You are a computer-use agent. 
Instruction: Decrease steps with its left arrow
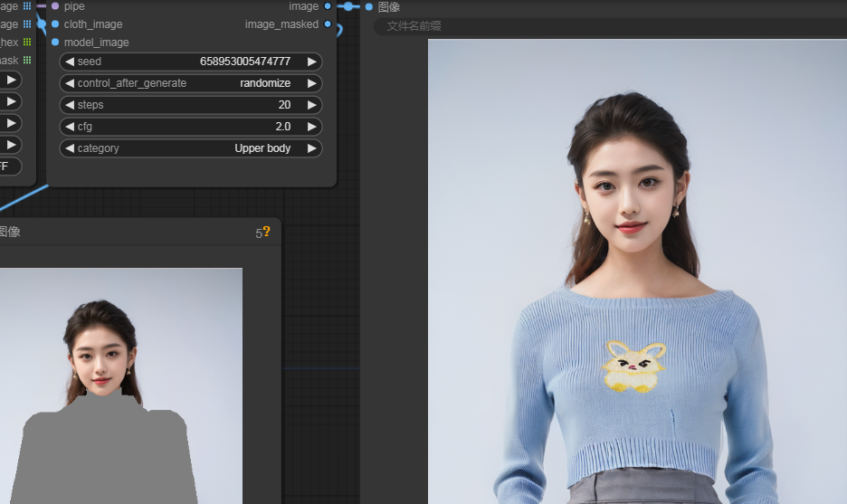click(x=69, y=105)
